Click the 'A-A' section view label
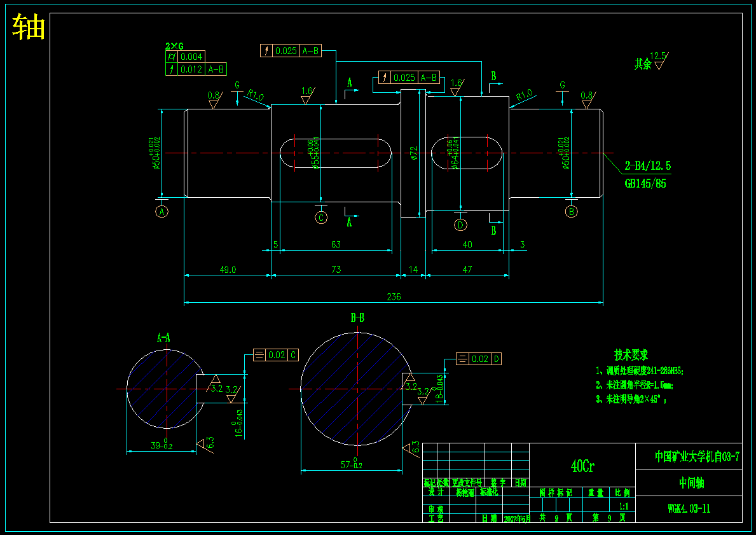This screenshot has height=535, width=756. click(163, 338)
